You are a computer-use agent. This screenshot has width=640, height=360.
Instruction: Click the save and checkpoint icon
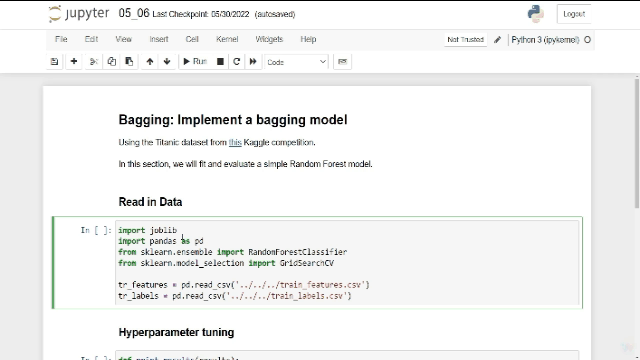click(x=54, y=62)
